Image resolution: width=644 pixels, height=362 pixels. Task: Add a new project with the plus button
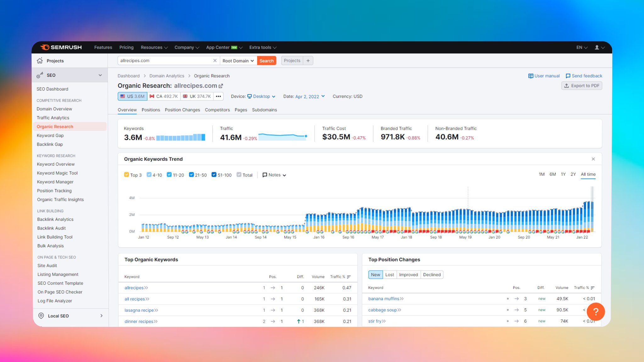pyautogui.click(x=308, y=61)
